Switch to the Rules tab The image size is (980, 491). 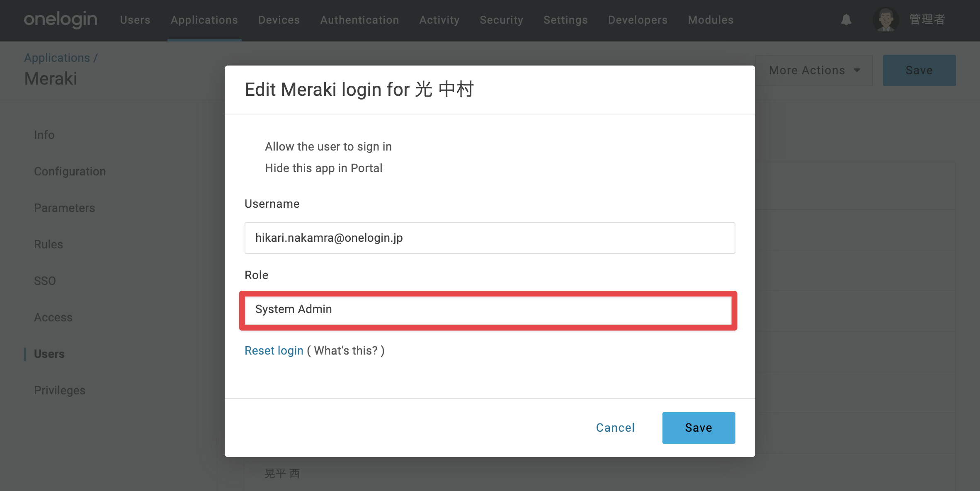pos(49,244)
